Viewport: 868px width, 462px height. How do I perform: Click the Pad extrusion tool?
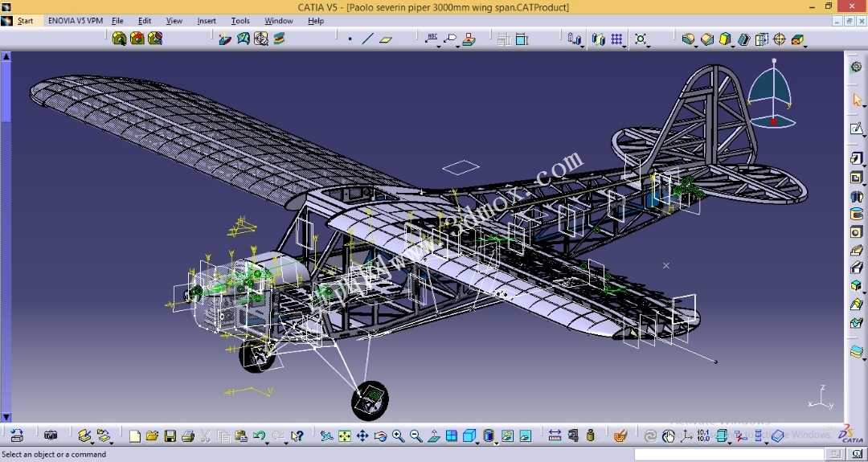click(857, 159)
